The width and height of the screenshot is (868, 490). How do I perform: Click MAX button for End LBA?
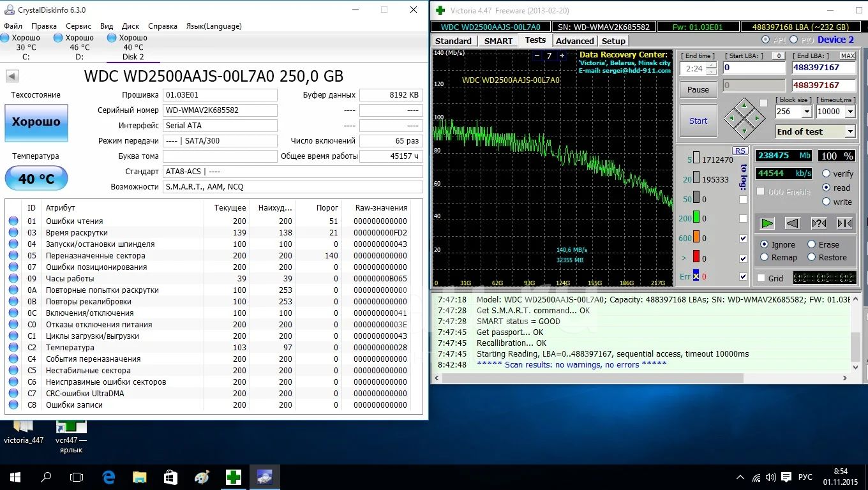(x=848, y=56)
